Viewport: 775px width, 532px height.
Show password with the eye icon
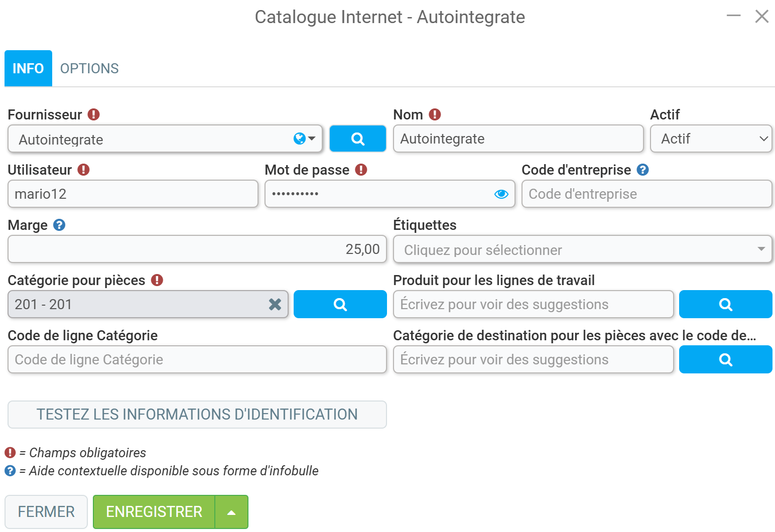501,194
